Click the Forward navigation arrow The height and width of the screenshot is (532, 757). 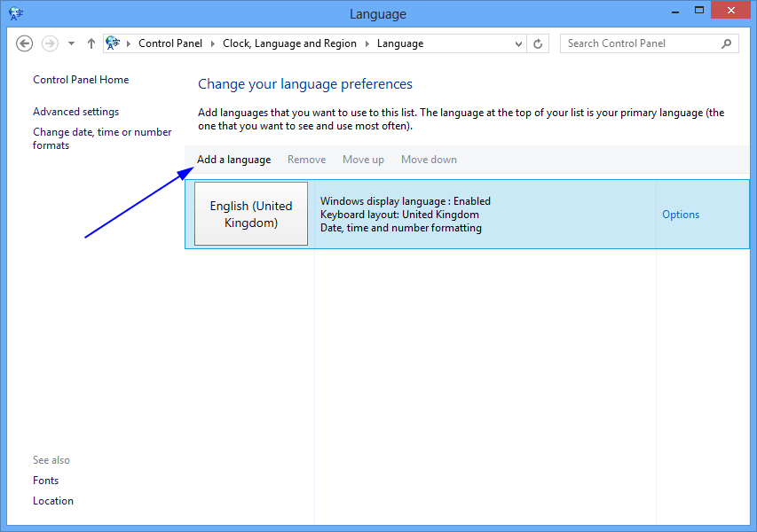pyautogui.click(x=50, y=43)
